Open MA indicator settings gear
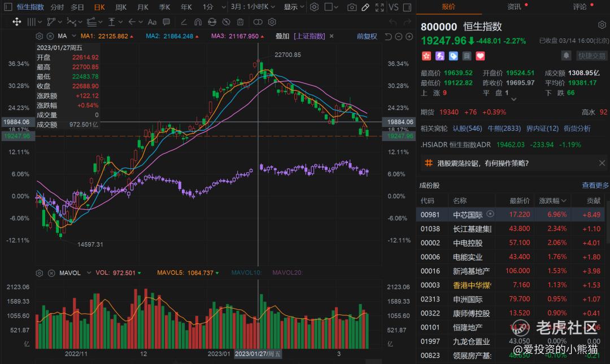The image size is (610, 364). click(x=40, y=36)
